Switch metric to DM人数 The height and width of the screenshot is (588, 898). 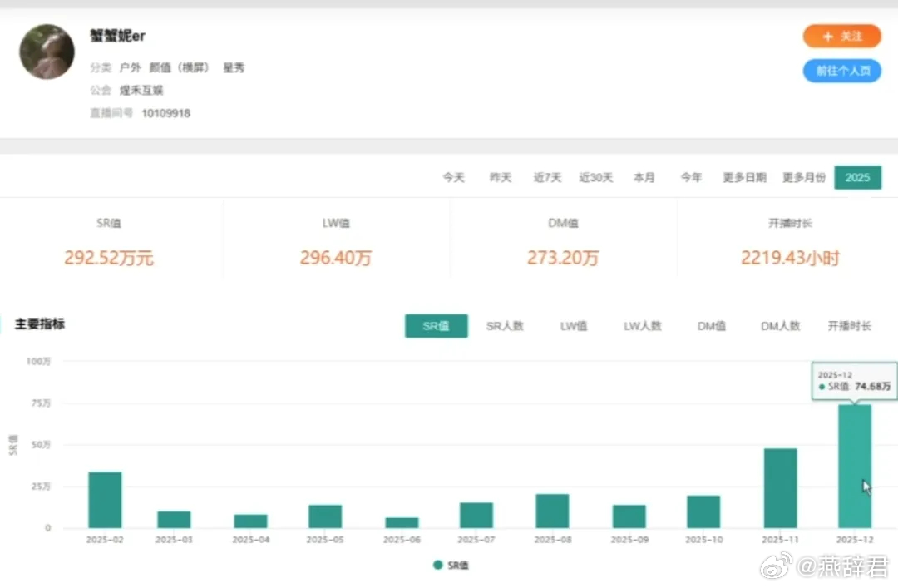(x=780, y=326)
